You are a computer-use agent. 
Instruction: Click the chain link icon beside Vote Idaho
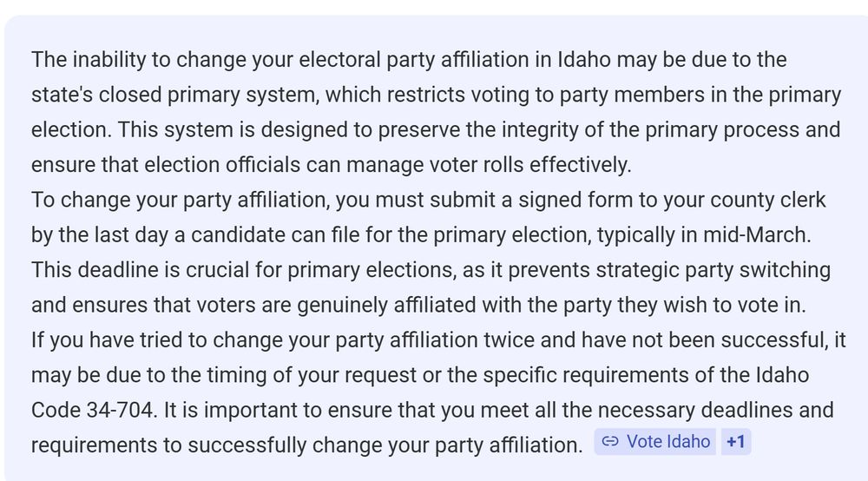(609, 442)
